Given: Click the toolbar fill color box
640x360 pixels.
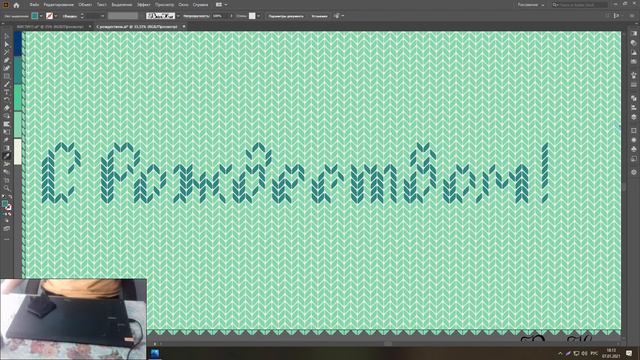Looking at the screenshot, I should pos(4,203).
